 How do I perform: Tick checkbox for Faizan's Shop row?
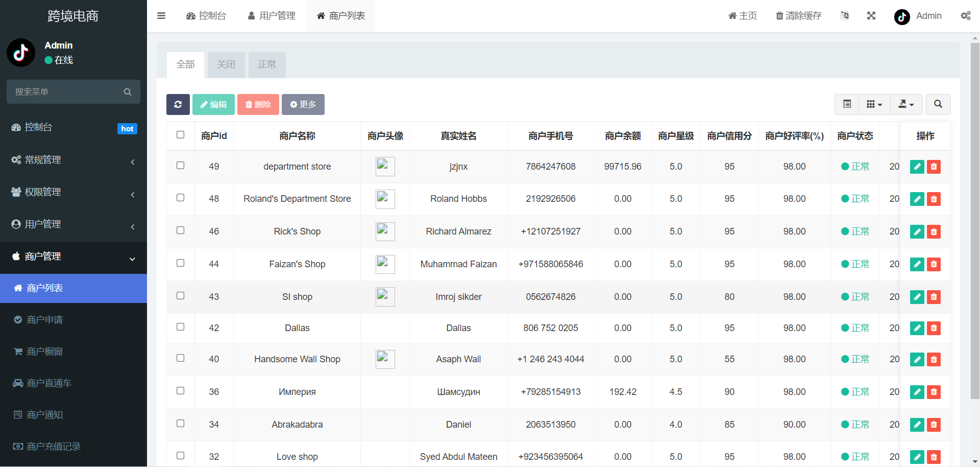click(180, 263)
